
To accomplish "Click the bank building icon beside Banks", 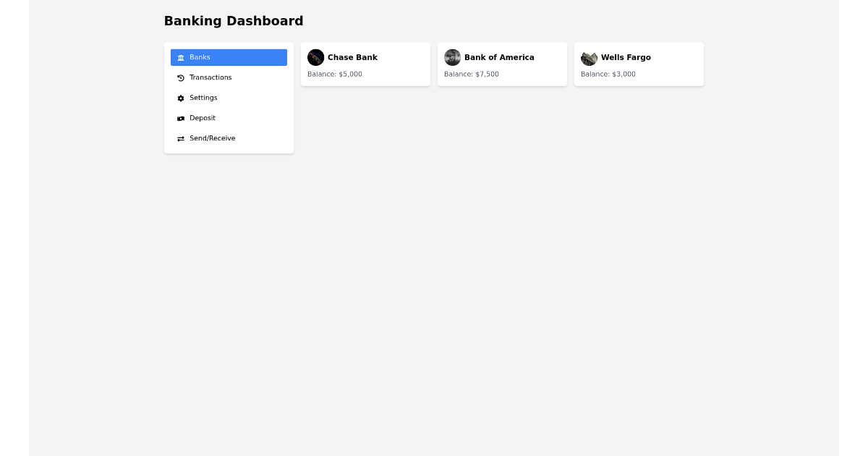I will tap(180, 57).
